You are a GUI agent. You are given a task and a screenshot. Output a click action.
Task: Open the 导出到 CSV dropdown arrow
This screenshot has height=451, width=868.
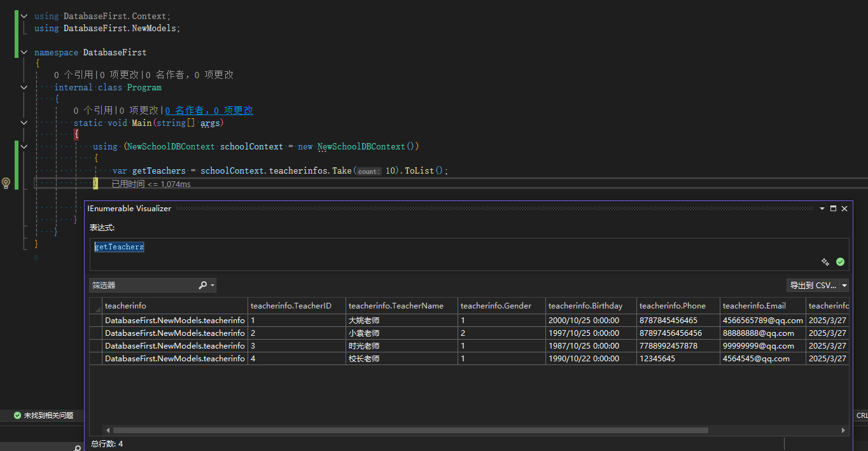pos(844,286)
